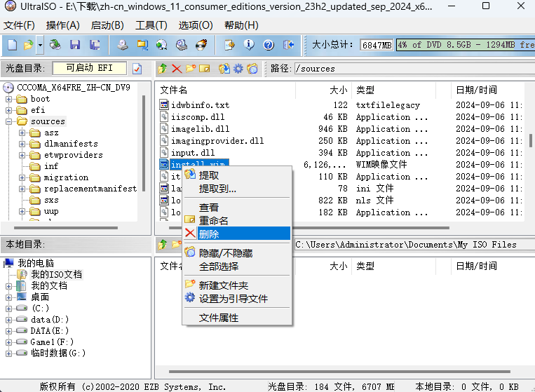Expand the boot folder node

[9, 100]
